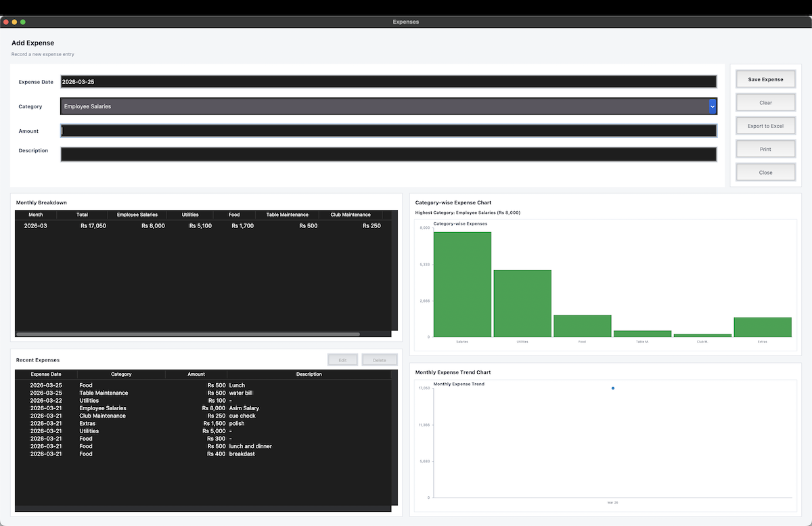Select the Rs 5,000 Utilities expense row
Image resolution: width=812 pixels, height=526 pixels.
coord(203,431)
